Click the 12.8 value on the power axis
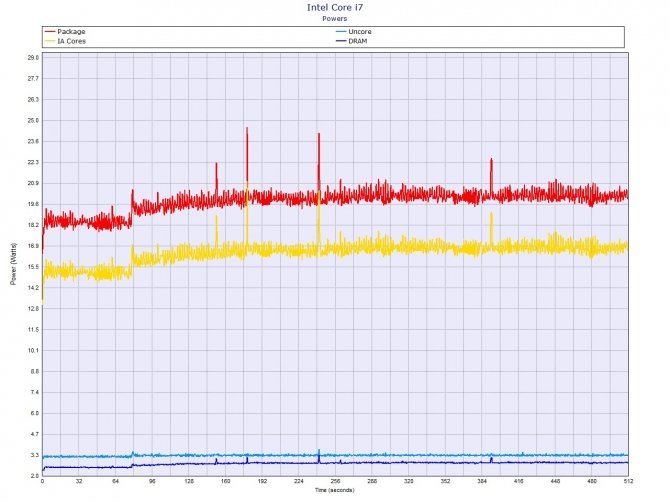 coord(33,308)
